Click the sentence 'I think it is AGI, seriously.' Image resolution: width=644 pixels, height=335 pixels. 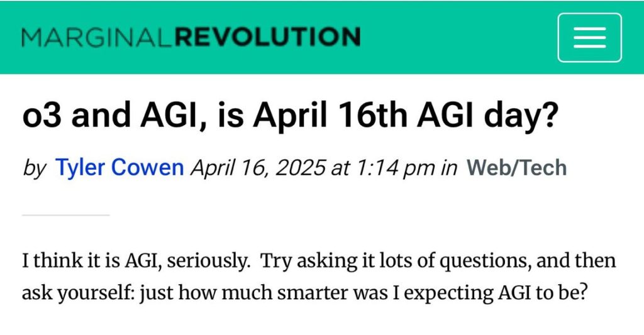pyautogui.click(x=136, y=261)
